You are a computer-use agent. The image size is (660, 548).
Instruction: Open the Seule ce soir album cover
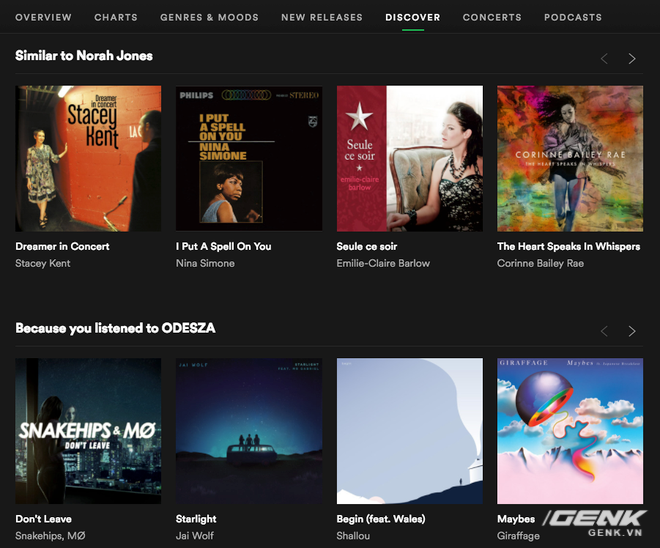click(410, 159)
